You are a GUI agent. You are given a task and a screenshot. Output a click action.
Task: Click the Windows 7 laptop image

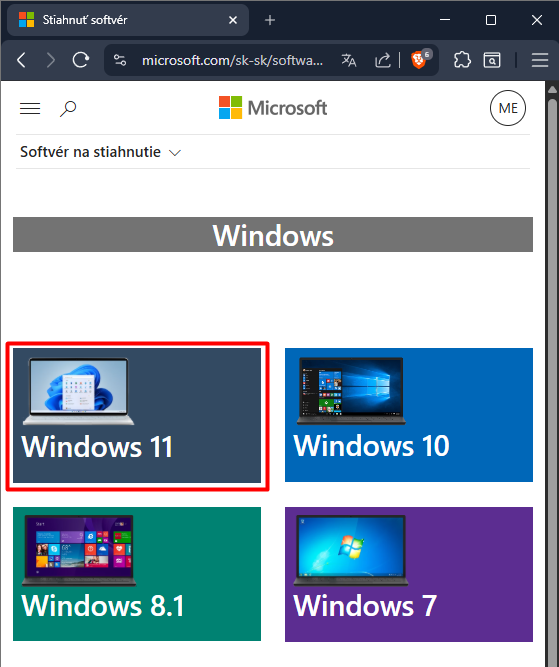[351, 550]
